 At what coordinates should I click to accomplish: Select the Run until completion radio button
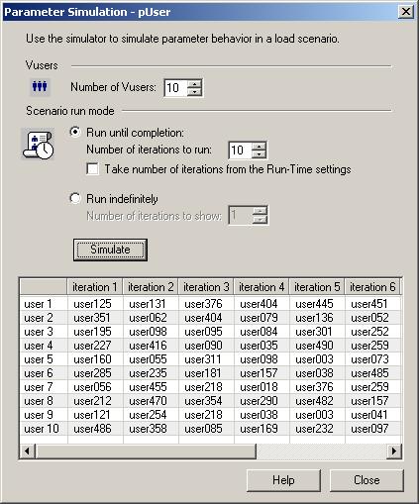[75, 133]
